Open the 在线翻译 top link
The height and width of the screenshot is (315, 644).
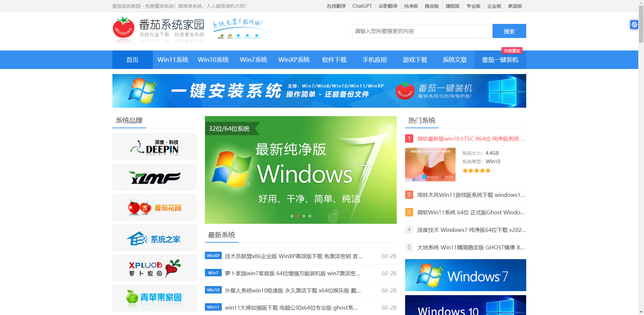click(336, 6)
